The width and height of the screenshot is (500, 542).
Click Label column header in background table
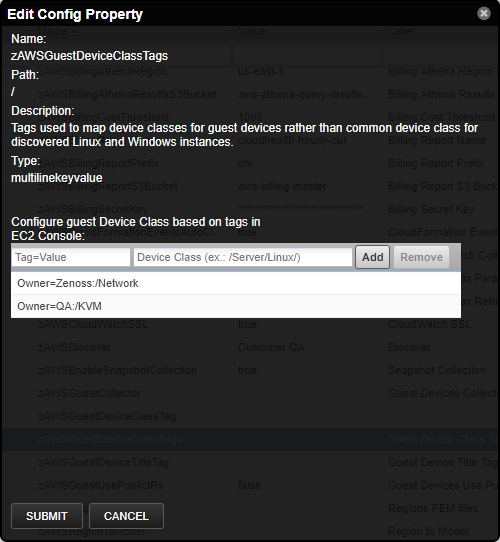[x=401, y=31]
